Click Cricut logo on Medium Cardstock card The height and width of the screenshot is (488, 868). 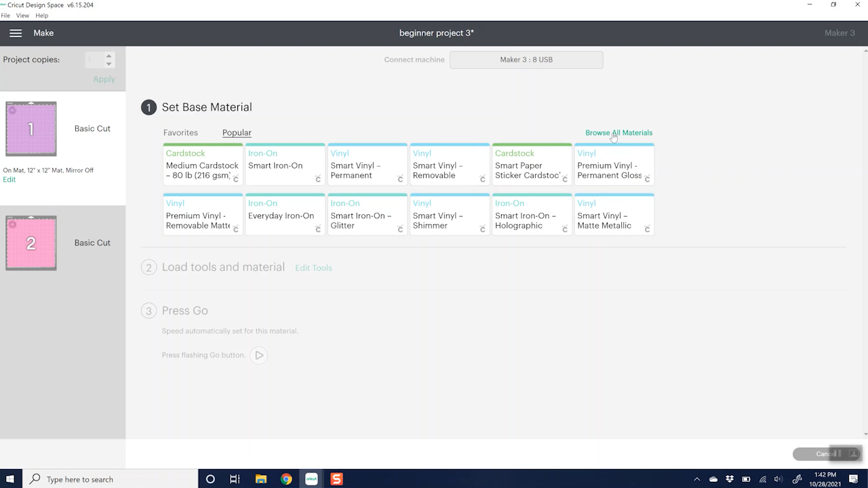pos(236,179)
